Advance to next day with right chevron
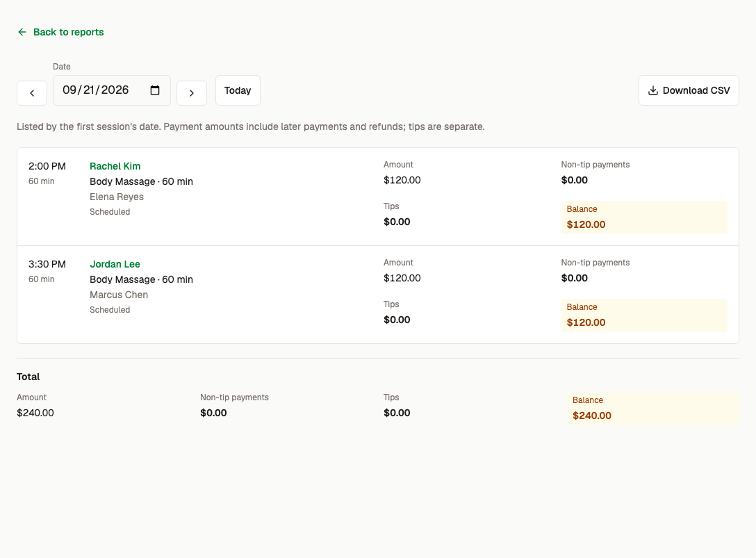 click(192, 93)
